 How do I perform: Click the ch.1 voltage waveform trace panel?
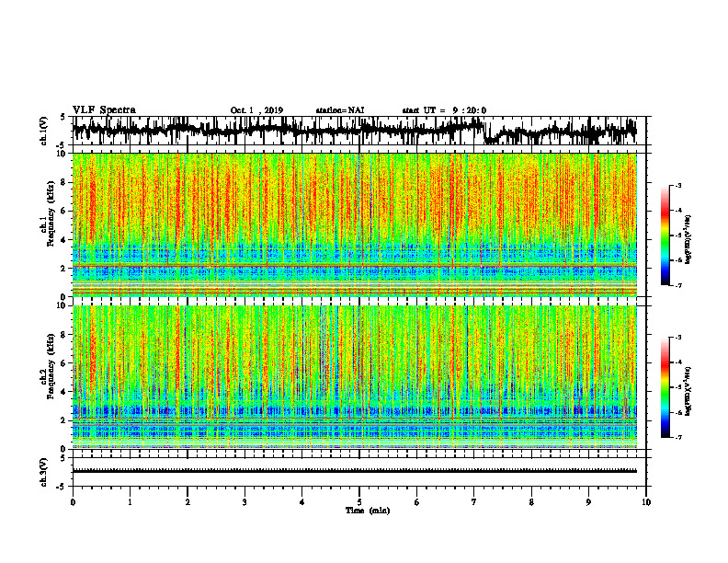click(x=358, y=131)
